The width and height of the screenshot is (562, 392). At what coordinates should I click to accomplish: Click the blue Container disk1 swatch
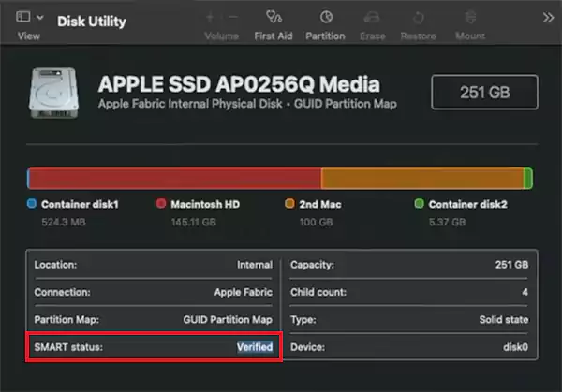click(x=32, y=203)
